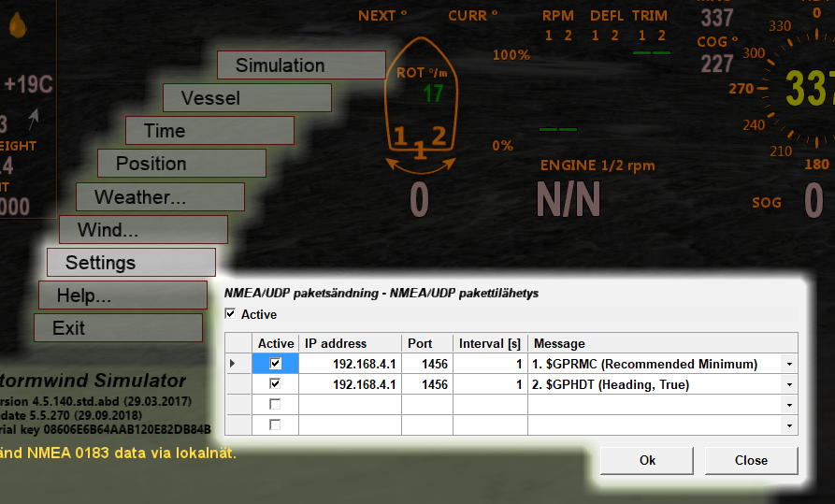Expand the $GPHDT message dropdown
835x504 pixels.
(790, 384)
